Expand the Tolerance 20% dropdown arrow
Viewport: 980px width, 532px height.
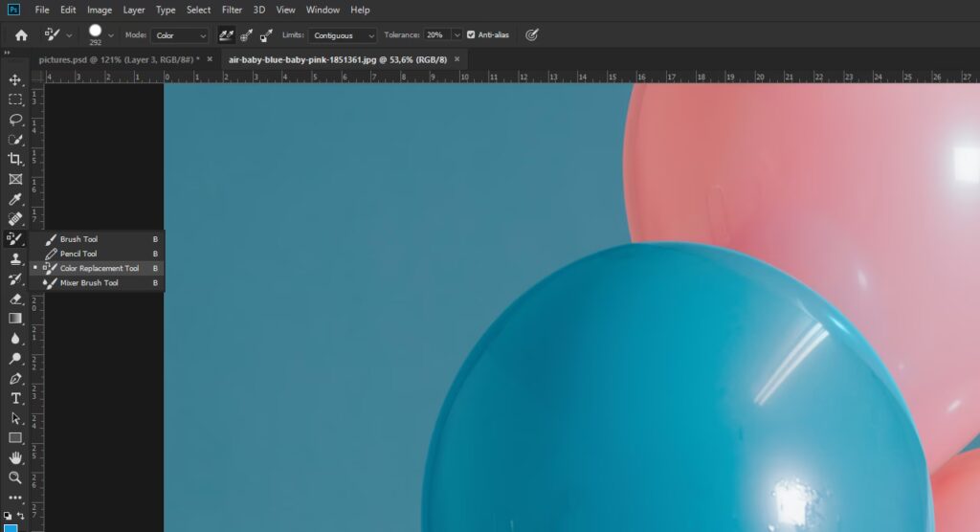click(457, 35)
